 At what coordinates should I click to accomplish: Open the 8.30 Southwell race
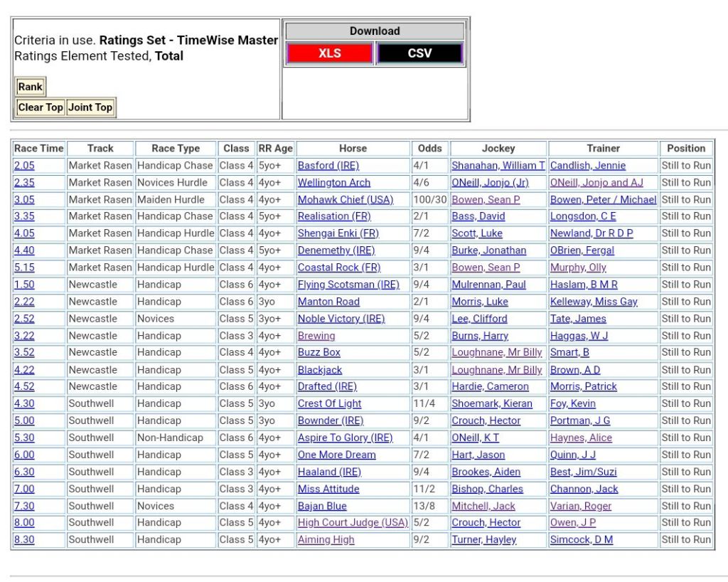point(24,540)
